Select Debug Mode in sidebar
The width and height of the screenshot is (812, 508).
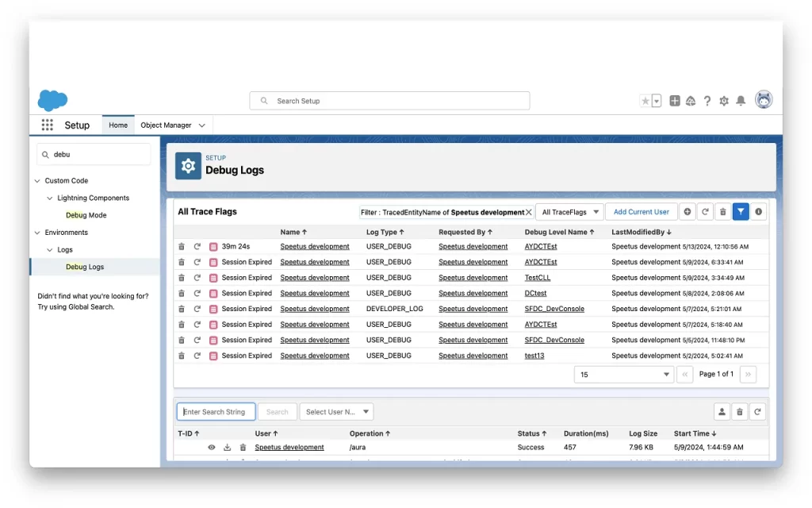coord(86,215)
